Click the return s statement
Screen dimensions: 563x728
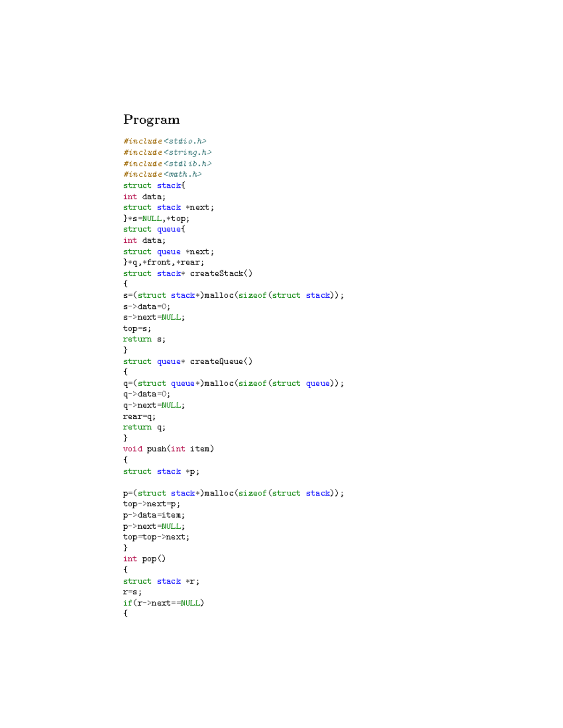point(144,339)
